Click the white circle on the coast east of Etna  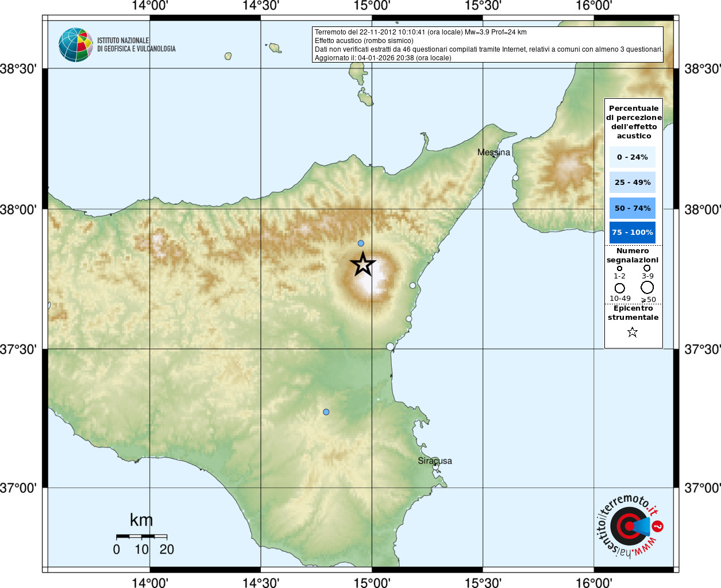coord(412,285)
